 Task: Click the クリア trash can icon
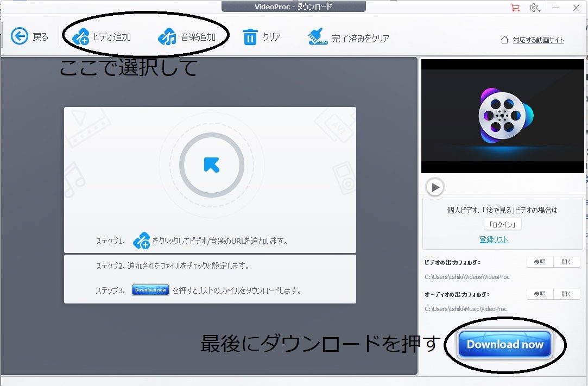coord(250,37)
